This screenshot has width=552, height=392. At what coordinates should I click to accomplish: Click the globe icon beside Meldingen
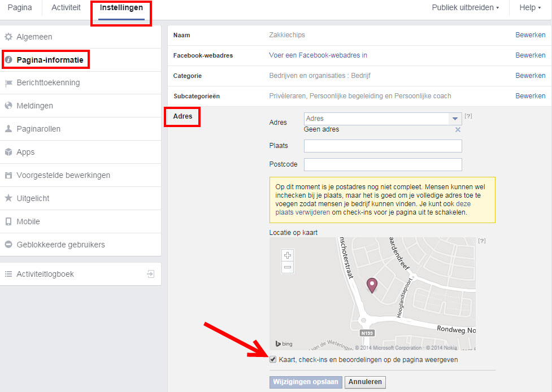pyautogui.click(x=8, y=106)
